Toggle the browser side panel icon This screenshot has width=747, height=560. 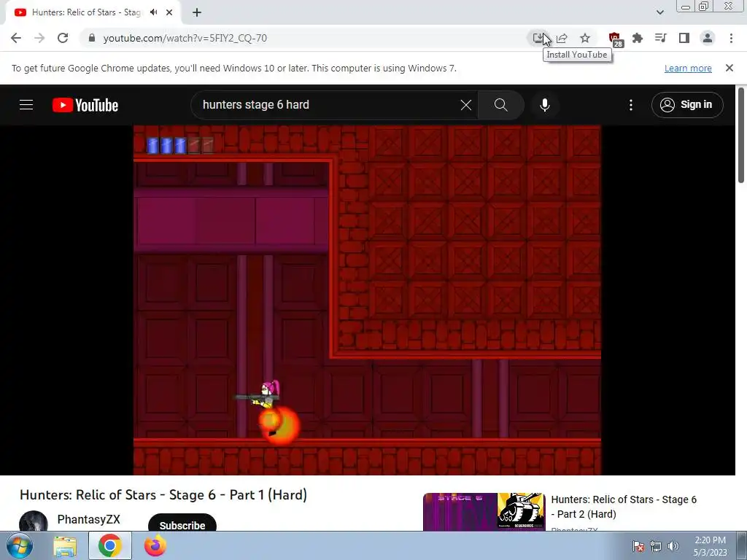(x=684, y=38)
